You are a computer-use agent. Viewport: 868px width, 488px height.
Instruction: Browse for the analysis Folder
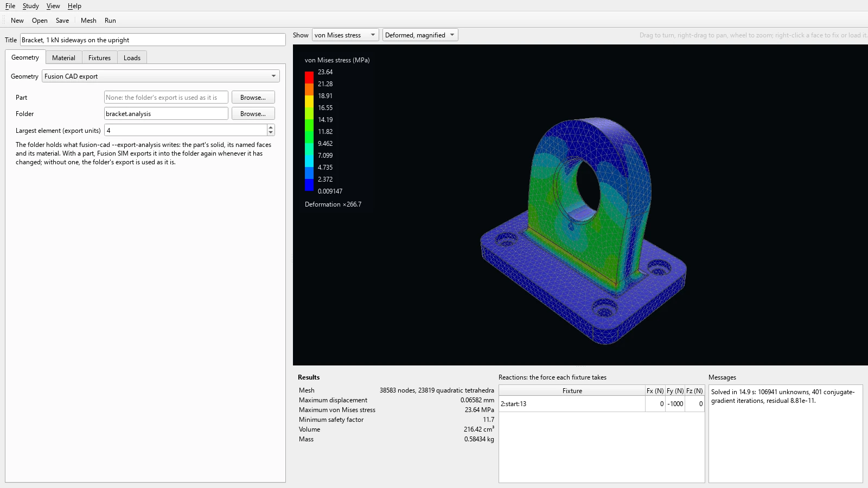tap(253, 114)
